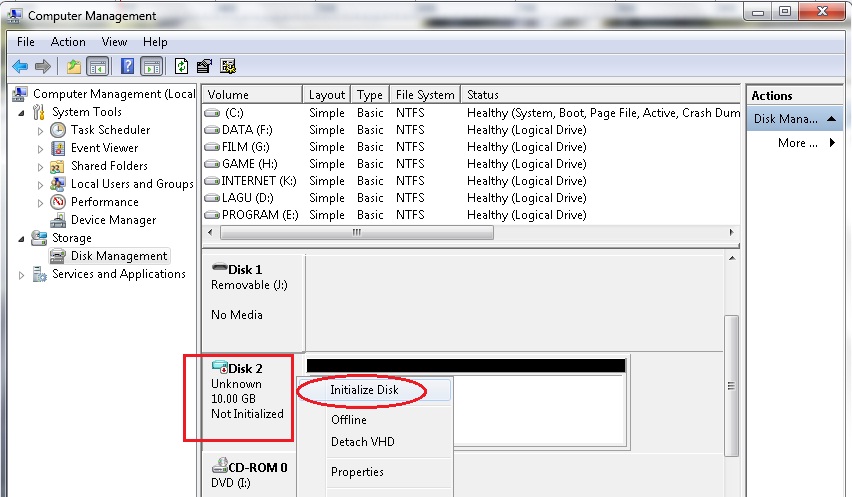Sort by the File System column header
852x497 pixels.
point(425,95)
